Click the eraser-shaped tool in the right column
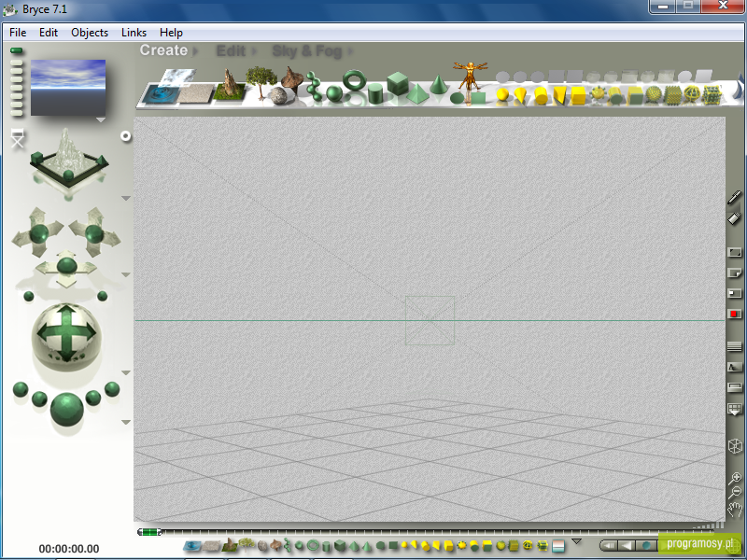This screenshot has height=560, width=747. tap(734, 217)
